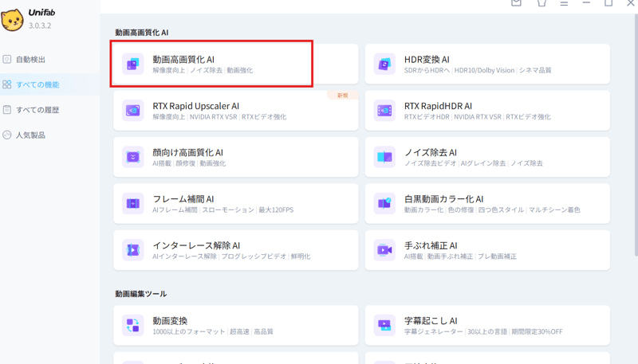Open the インターレース解除 AI icon
Screen dimensions: 638x364
click(133, 250)
